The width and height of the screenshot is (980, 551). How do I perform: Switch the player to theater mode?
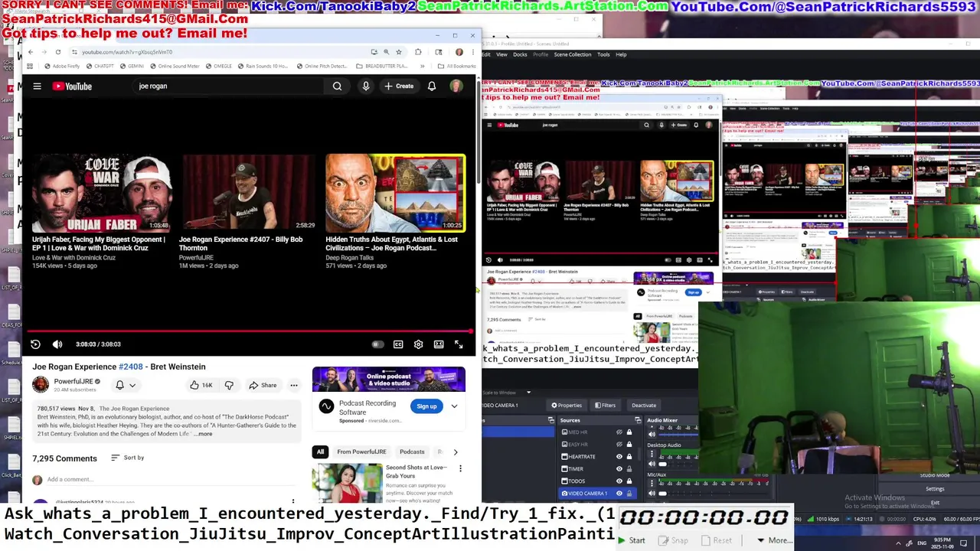tap(439, 344)
